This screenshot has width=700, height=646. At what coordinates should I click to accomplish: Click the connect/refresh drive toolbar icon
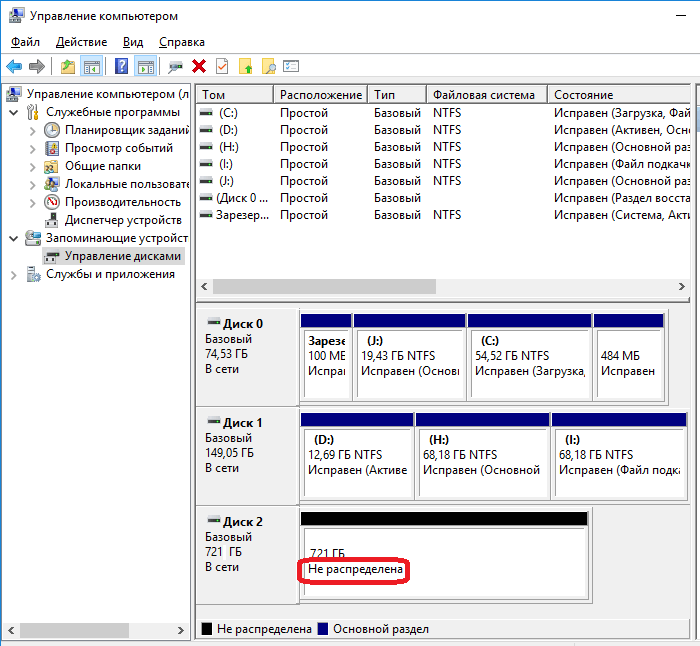point(175,67)
